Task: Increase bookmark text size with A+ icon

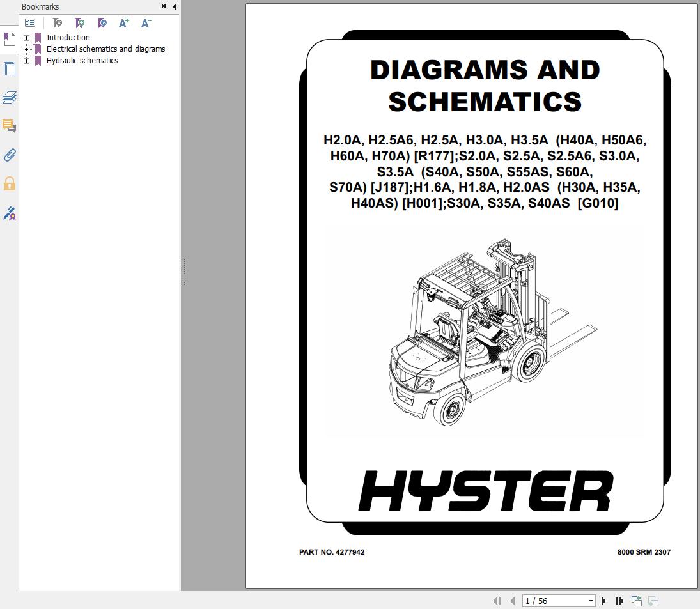Action: (x=123, y=23)
